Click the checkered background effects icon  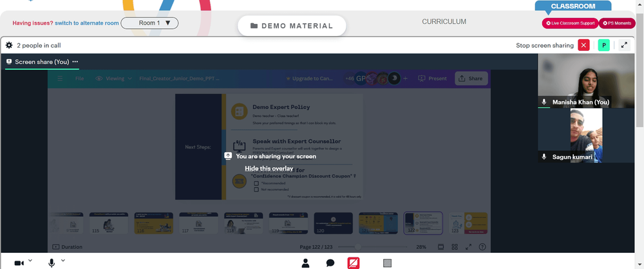tap(387, 263)
